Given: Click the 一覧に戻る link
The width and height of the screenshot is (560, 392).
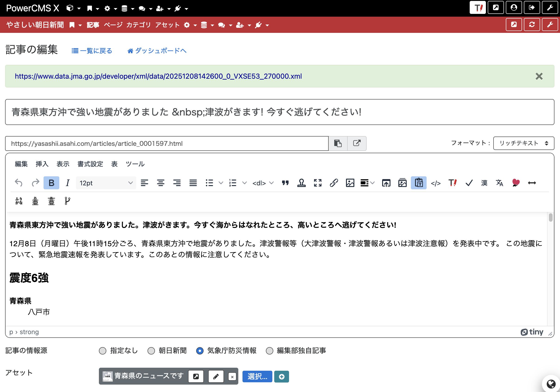Looking at the screenshot, I should point(92,50).
